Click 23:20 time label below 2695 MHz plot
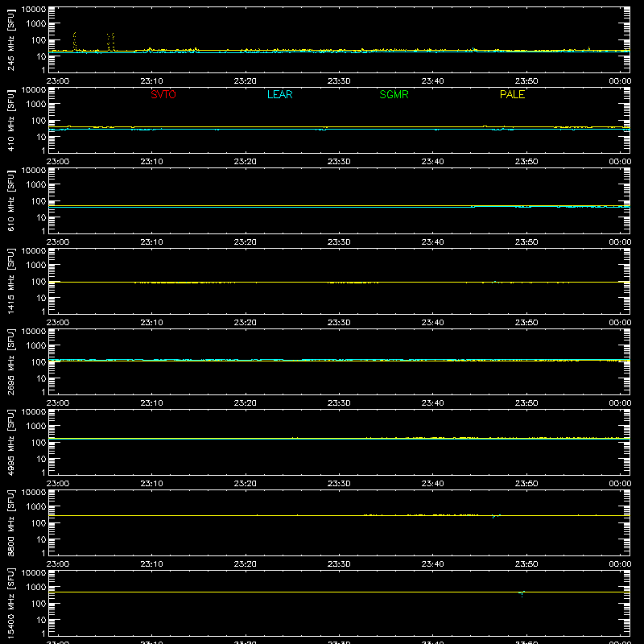Viewport: 644px width, 644px height. (246, 403)
